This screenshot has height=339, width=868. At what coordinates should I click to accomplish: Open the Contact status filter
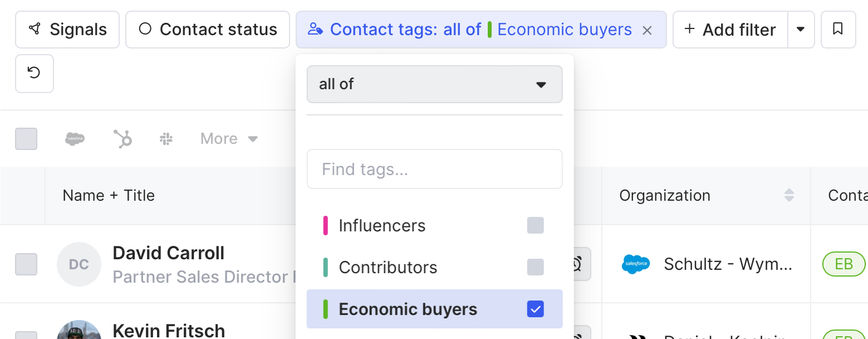[x=208, y=30]
